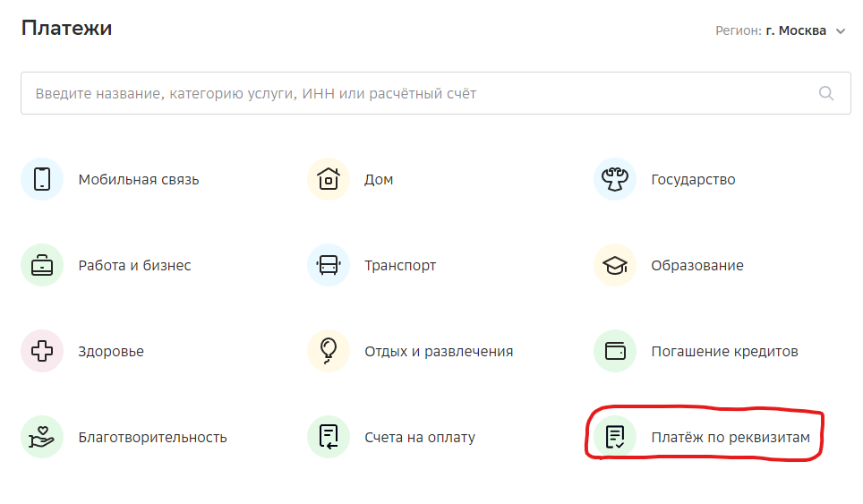The width and height of the screenshot is (863, 504).
Task: Choose Погашение кредитов label
Action: pyautogui.click(x=724, y=352)
